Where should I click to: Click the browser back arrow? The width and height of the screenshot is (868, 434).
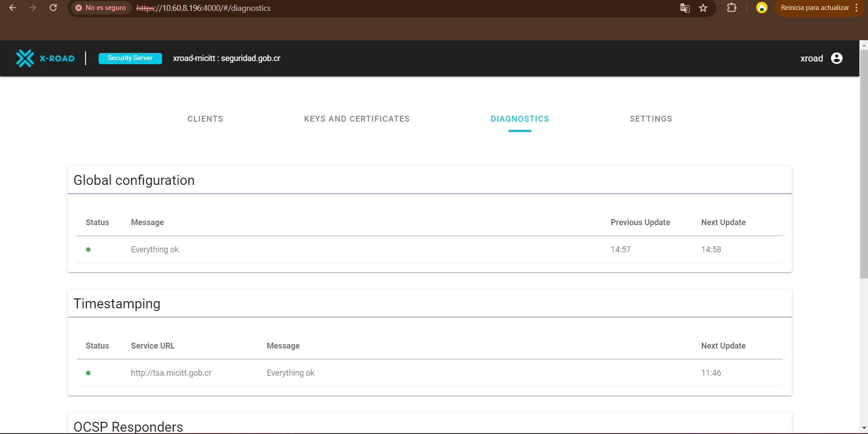pyautogui.click(x=13, y=8)
